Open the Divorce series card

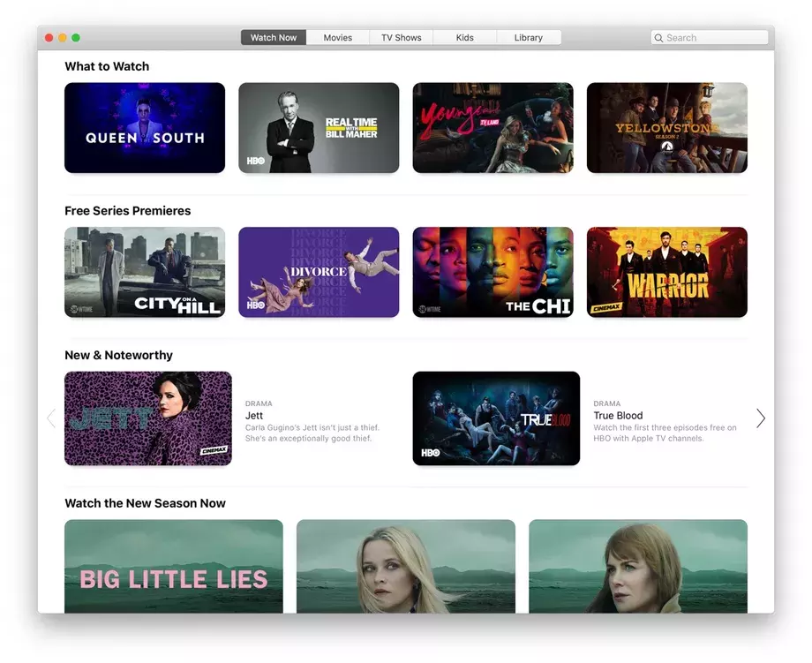319,272
